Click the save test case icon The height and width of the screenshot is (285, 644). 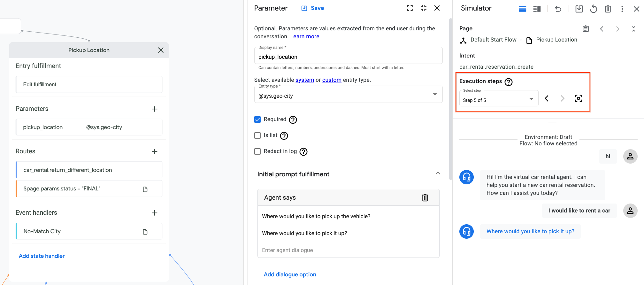point(579,9)
